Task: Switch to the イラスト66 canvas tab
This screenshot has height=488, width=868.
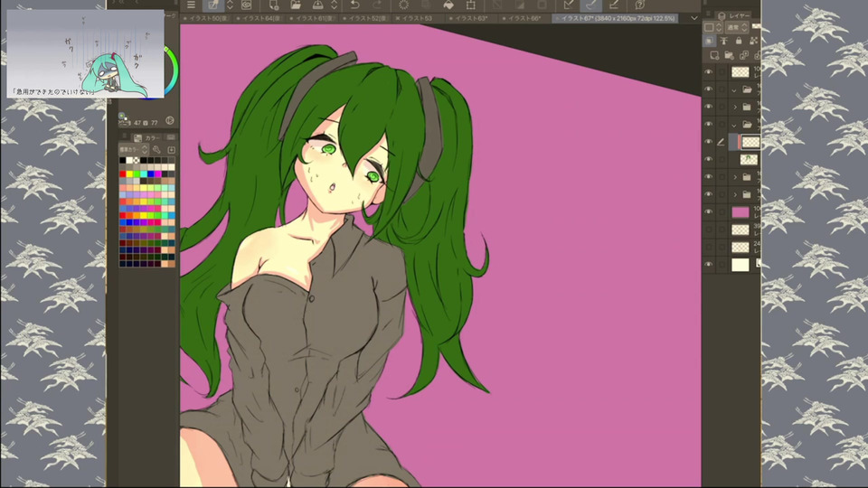Action: [523, 18]
